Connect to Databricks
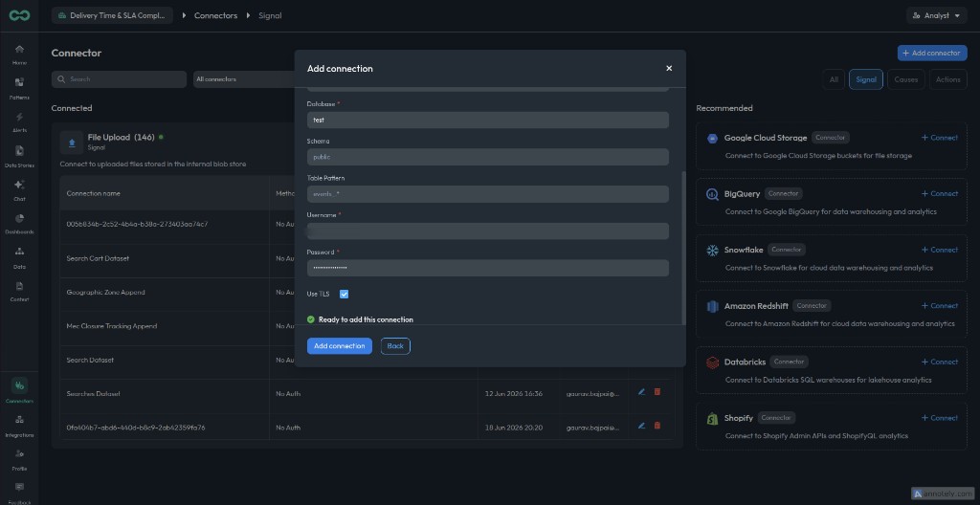The width and height of the screenshot is (980, 505). point(940,362)
